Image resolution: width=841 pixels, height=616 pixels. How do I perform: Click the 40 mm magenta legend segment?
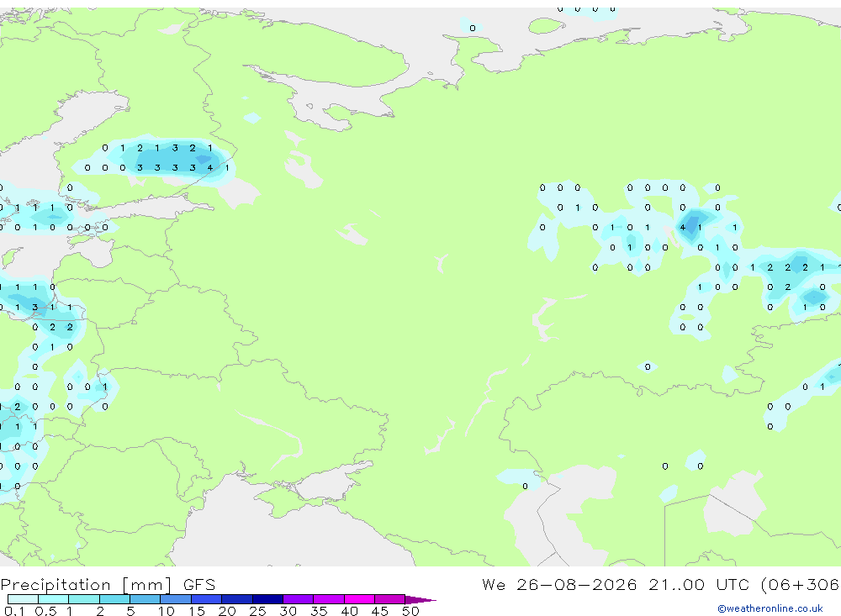click(359, 599)
